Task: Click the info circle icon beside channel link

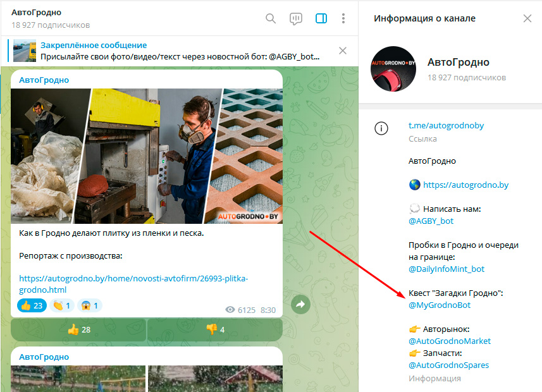Action: tap(381, 128)
